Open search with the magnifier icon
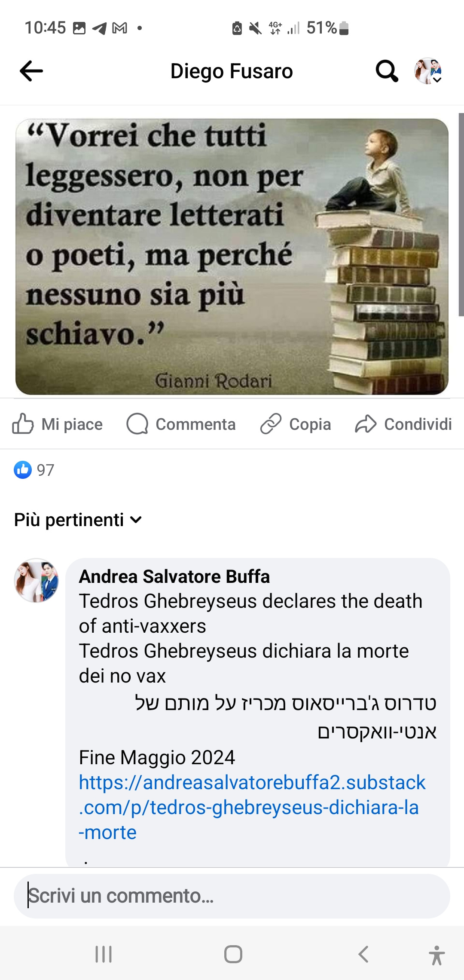This screenshot has width=464, height=980. [387, 71]
